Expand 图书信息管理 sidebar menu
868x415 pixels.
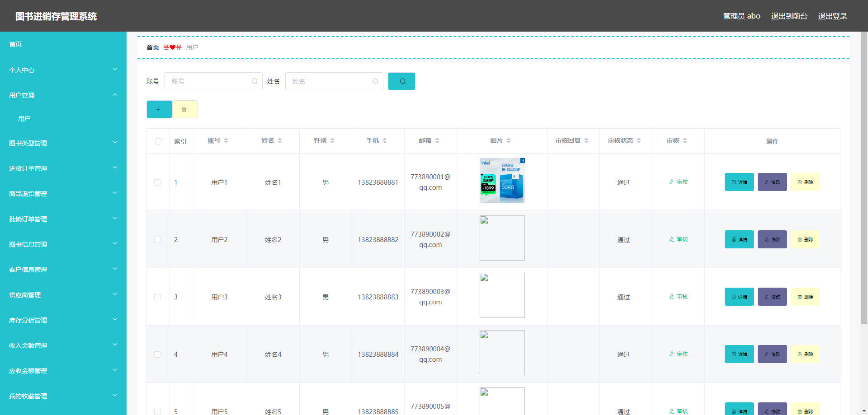click(x=63, y=244)
